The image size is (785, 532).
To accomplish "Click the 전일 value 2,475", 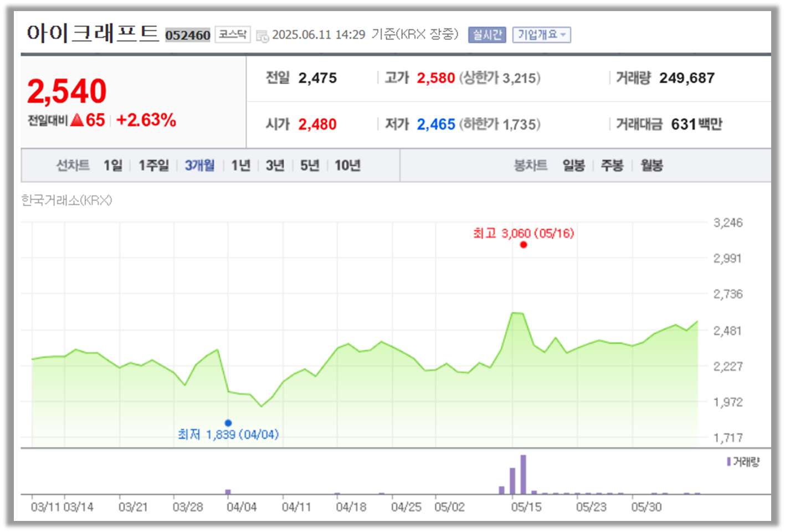I will tap(317, 78).
